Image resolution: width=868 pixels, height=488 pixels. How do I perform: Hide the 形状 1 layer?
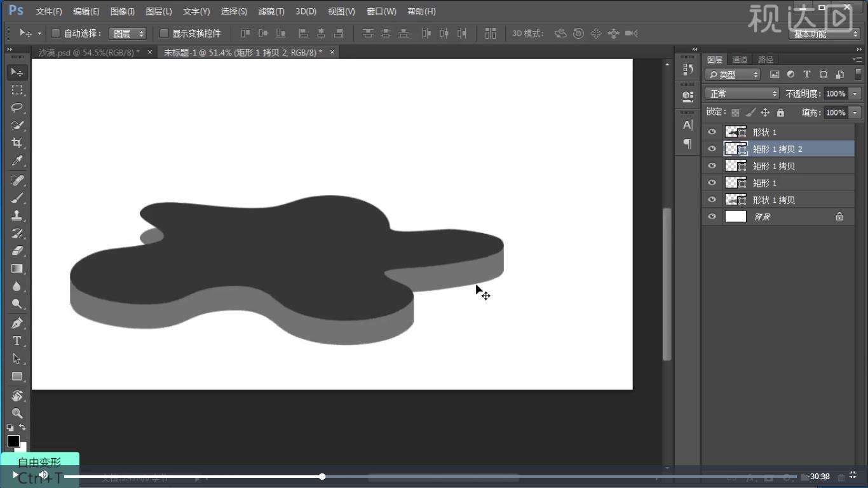[712, 132]
